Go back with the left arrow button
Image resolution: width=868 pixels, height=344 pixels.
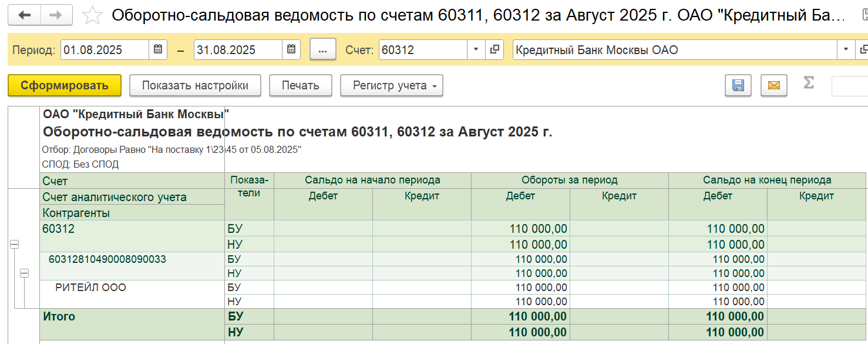click(25, 15)
